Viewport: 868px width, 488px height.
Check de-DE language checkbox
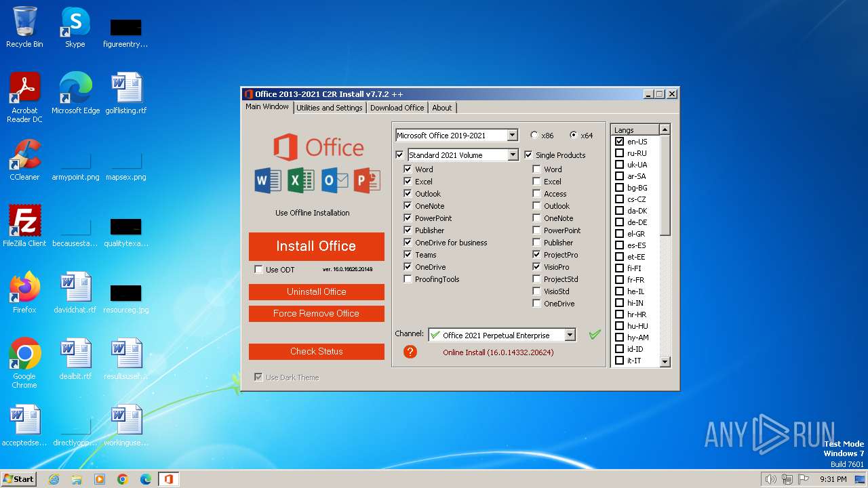point(619,222)
